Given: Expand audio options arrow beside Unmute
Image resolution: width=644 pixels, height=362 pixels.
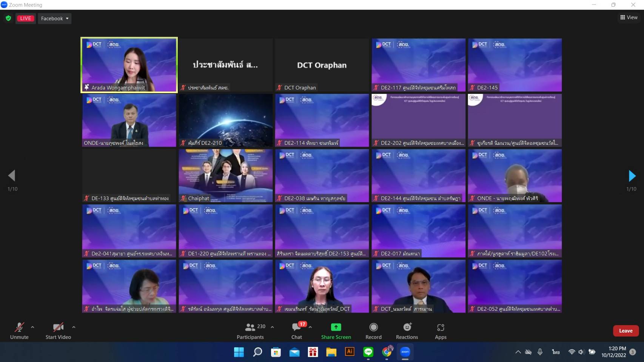Looking at the screenshot, I should click(32, 327).
